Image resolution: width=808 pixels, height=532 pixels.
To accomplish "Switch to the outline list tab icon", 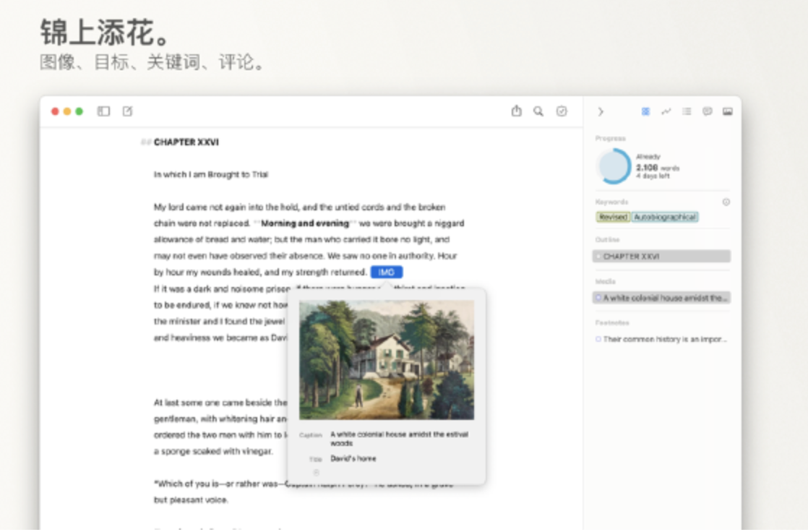I will (x=687, y=111).
